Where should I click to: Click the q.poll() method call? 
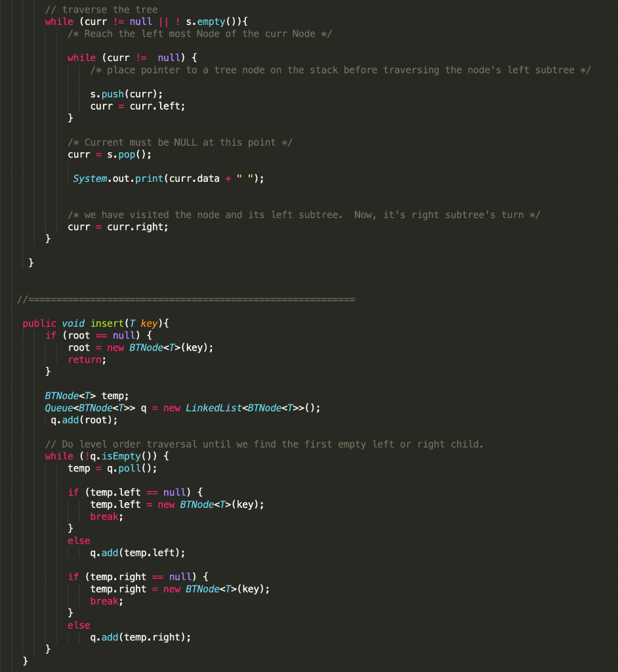click(128, 468)
